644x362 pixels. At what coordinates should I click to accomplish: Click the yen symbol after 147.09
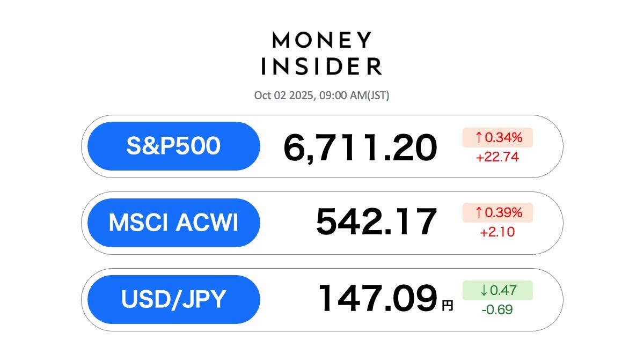click(447, 306)
